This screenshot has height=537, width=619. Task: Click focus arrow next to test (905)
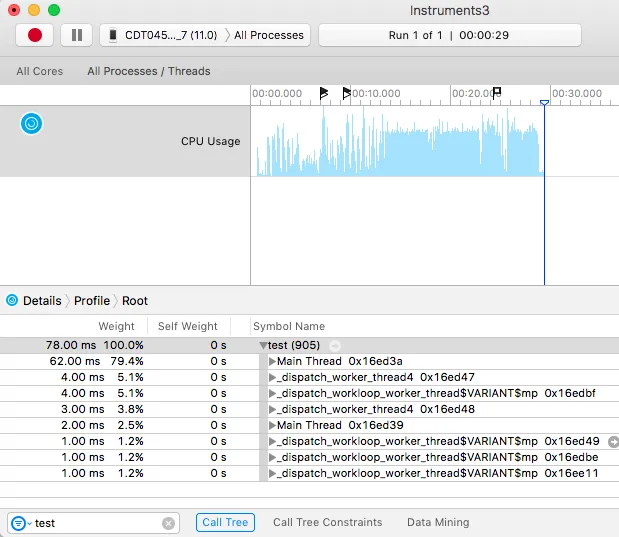tap(335, 346)
